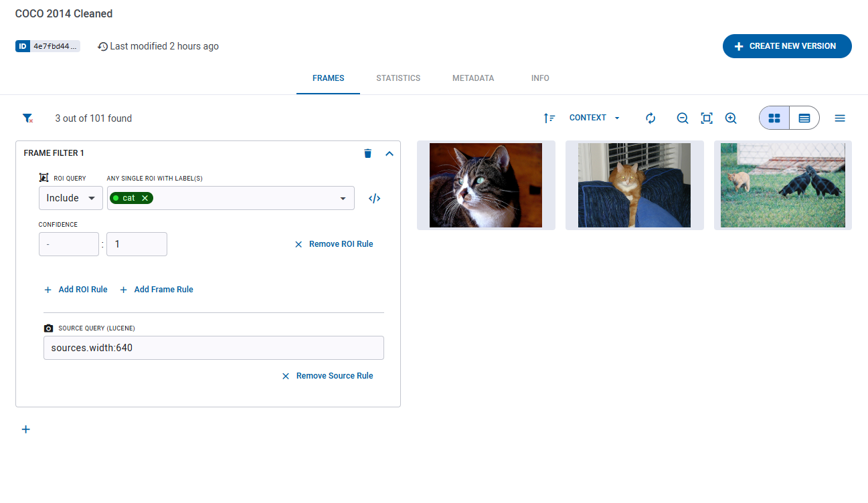868x503 pixels.
Task: Select grid view layout
Action: (x=774, y=117)
